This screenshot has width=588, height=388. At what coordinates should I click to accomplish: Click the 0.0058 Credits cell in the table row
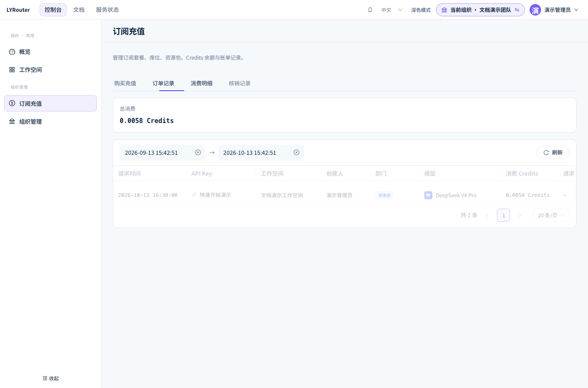click(528, 195)
